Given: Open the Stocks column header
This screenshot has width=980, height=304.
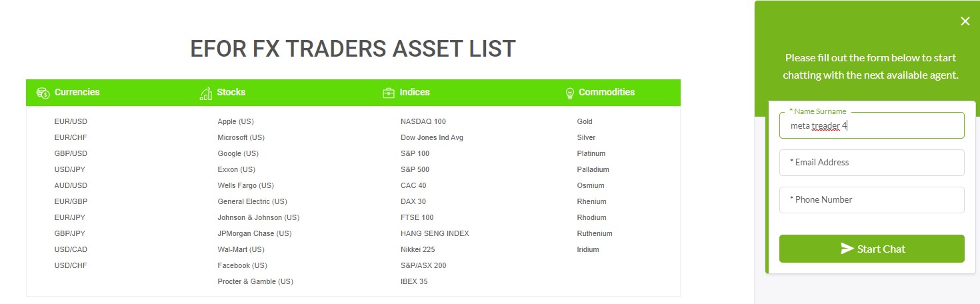Looking at the screenshot, I should tap(231, 92).
